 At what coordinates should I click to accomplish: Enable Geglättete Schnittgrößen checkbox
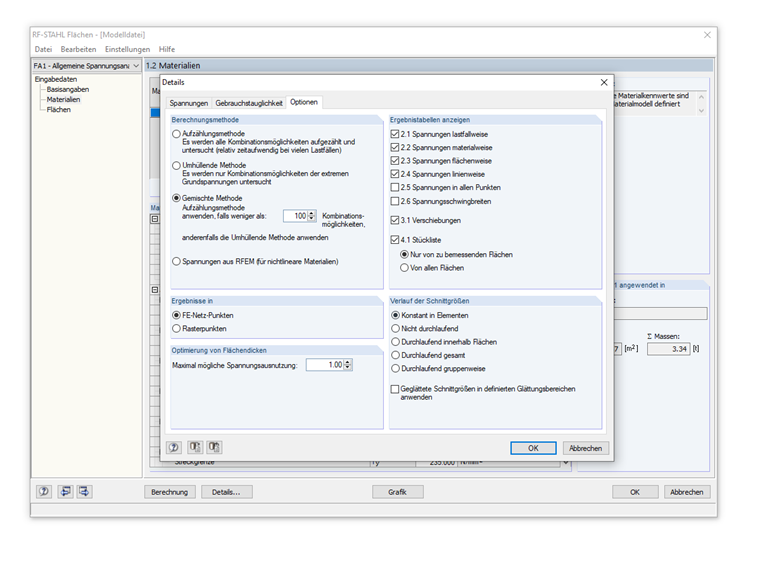[x=395, y=389]
